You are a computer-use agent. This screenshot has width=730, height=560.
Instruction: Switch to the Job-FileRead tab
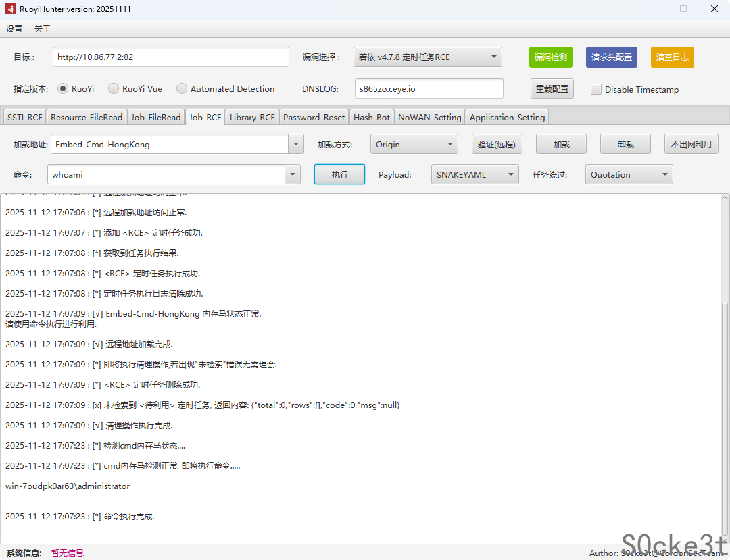pyautogui.click(x=156, y=118)
